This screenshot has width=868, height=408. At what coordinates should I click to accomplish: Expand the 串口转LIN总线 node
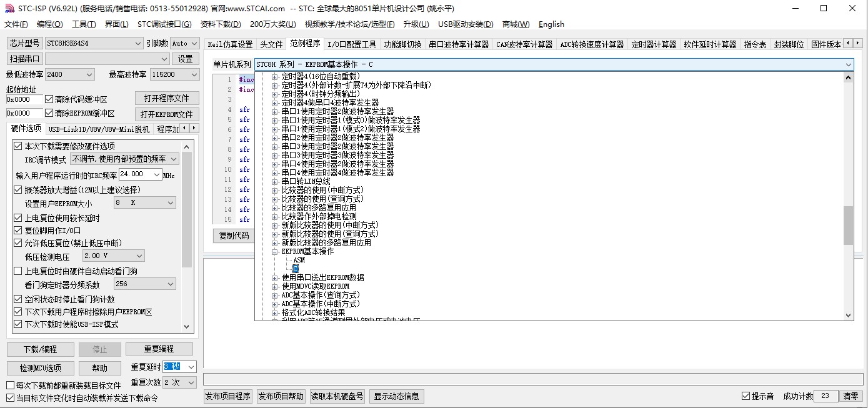click(x=274, y=181)
